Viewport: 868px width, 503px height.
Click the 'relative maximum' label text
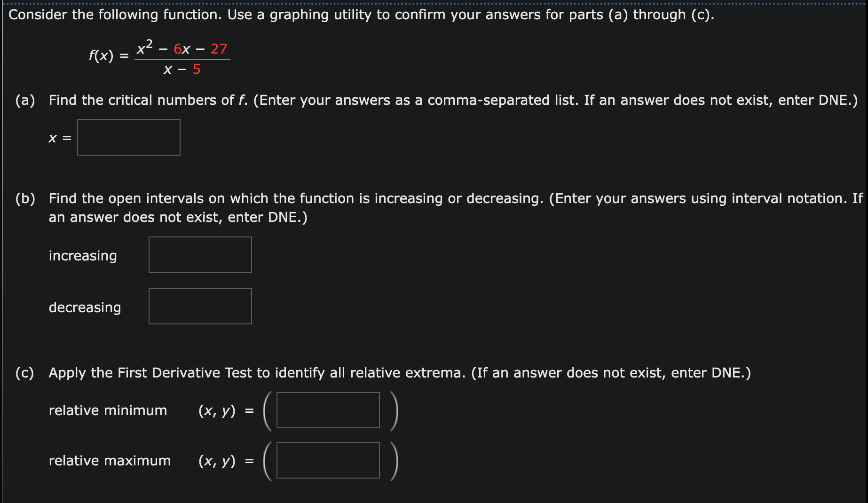110,460
